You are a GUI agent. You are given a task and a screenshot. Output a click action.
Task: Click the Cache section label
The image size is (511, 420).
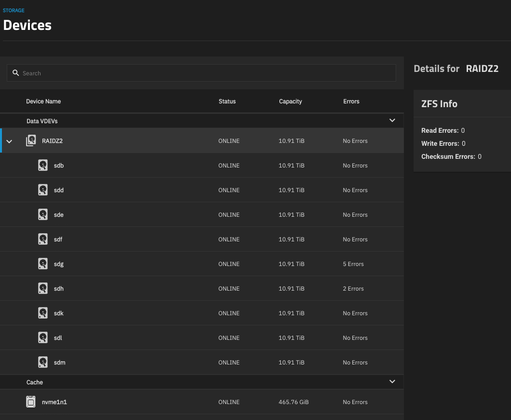(35, 382)
